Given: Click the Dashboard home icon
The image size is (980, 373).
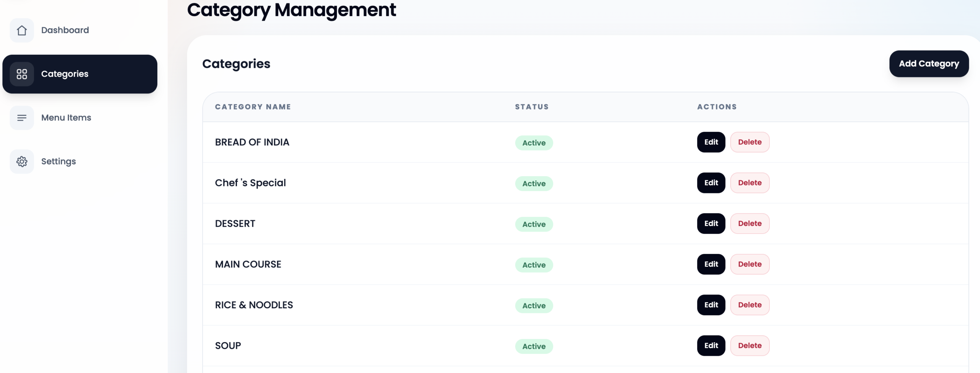Looking at the screenshot, I should coord(22,30).
